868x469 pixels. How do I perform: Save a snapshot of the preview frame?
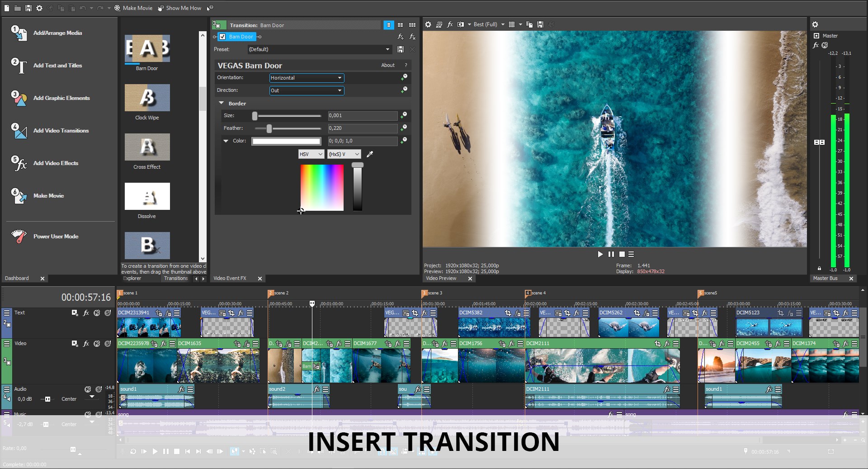click(x=540, y=24)
